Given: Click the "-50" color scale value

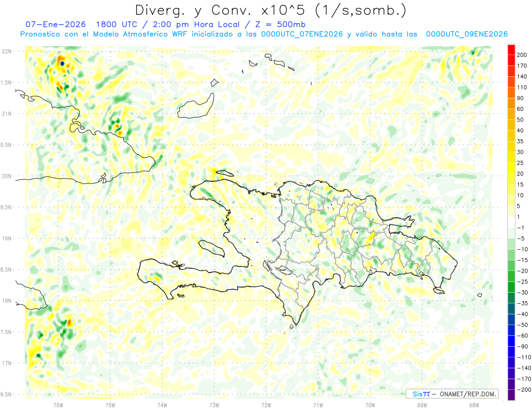Looking at the screenshot, I should tap(522, 325).
